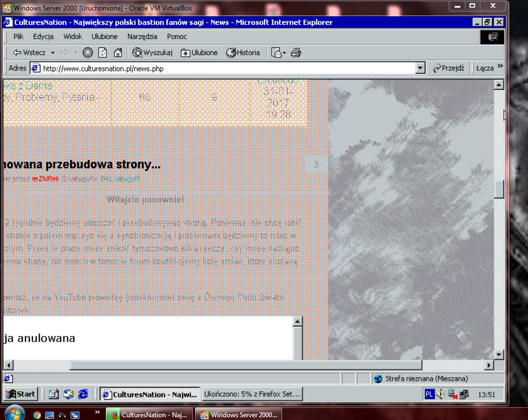Image resolution: width=528 pixels, height=420 pixels.
Task: Click the network connection tray icon
Action: (464, 394)
